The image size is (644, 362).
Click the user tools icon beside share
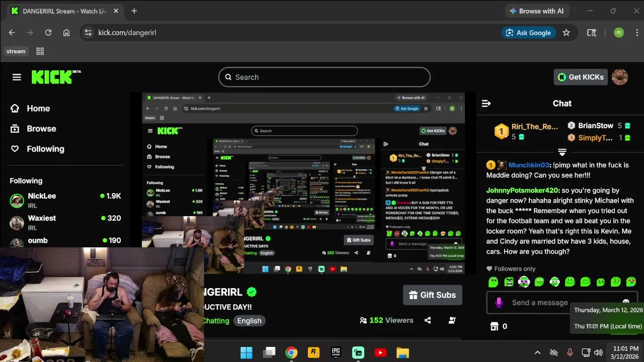pos(452,320)
